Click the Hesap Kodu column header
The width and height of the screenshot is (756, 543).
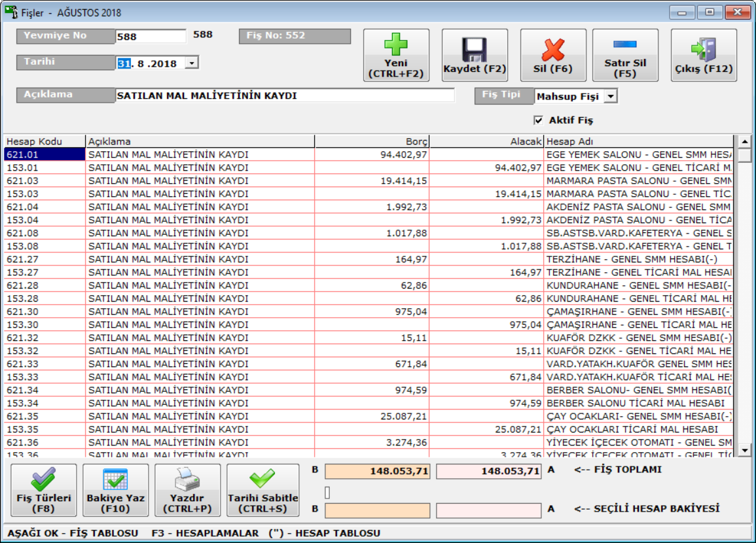[x=45, y=141]
